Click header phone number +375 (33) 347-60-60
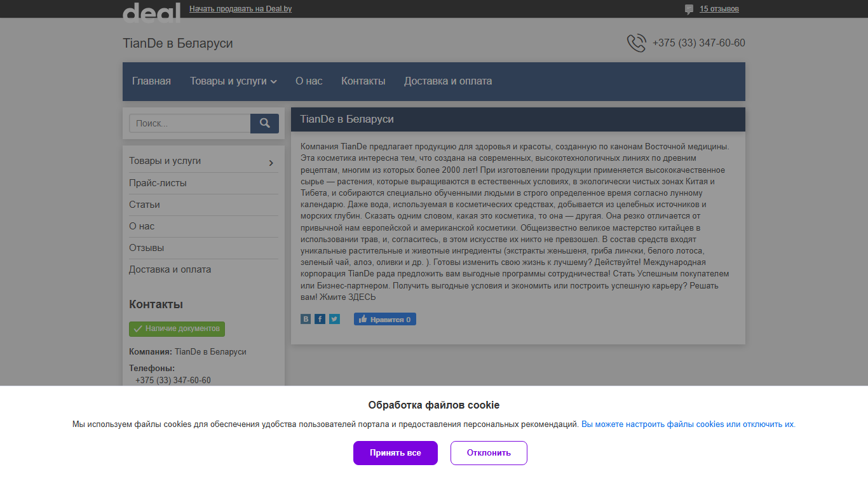868x488 pixels. coord(699,43)
